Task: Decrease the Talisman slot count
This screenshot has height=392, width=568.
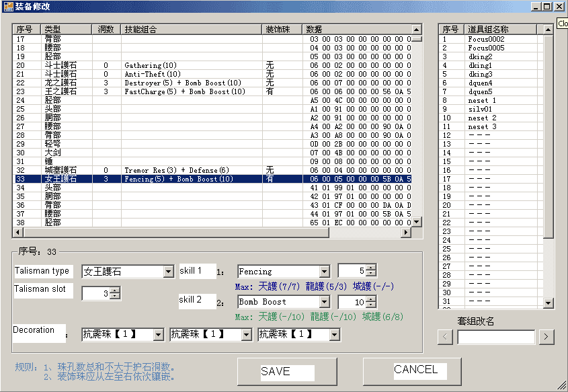Action: pos(115,296)
